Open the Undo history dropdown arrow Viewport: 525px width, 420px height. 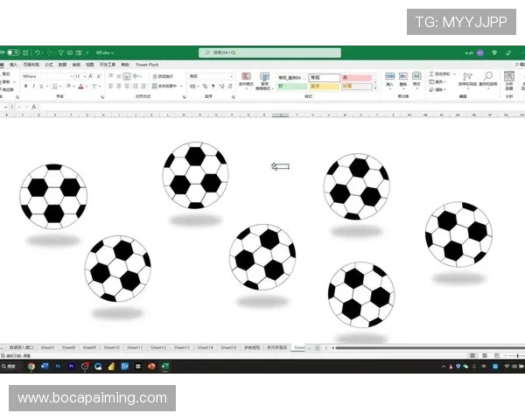pyautogui.click(x=43, y=52)
